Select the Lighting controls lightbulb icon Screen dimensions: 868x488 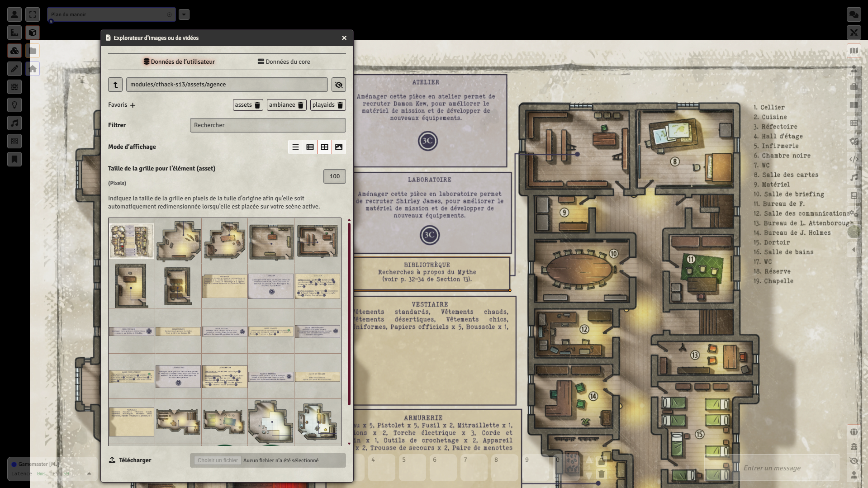(14, 105)
